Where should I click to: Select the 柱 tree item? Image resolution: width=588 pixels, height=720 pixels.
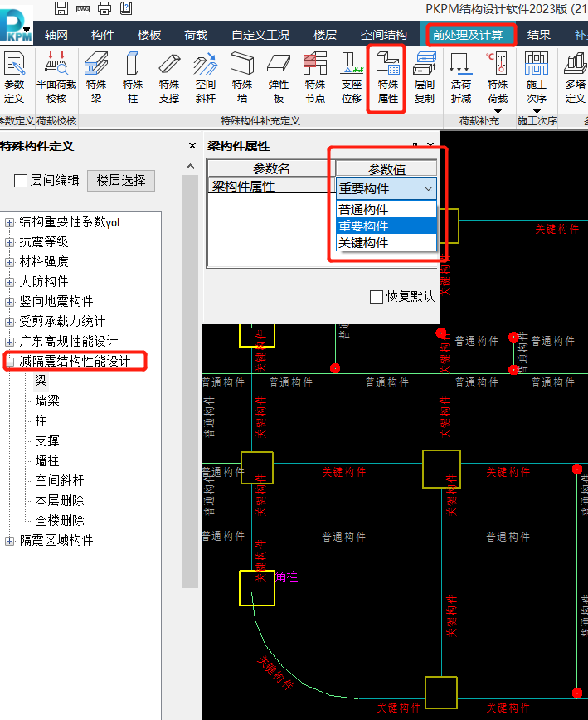coord(41,421)
